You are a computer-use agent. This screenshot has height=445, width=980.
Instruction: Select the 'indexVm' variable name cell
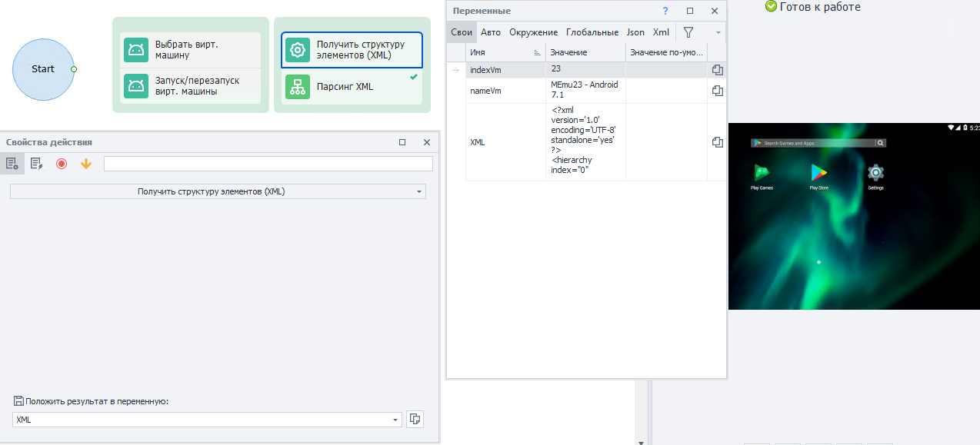click(505, 70)
